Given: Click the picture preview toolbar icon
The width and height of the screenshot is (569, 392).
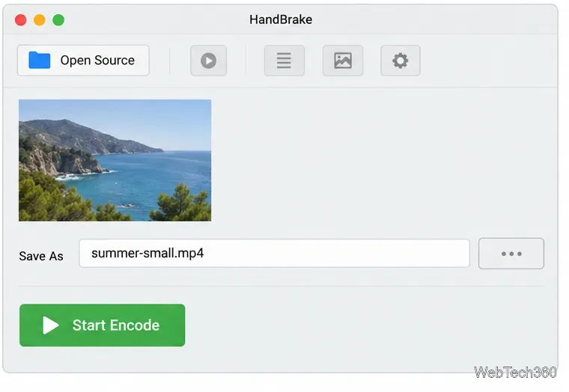Looking at the screenshot, I should point(343,61).
